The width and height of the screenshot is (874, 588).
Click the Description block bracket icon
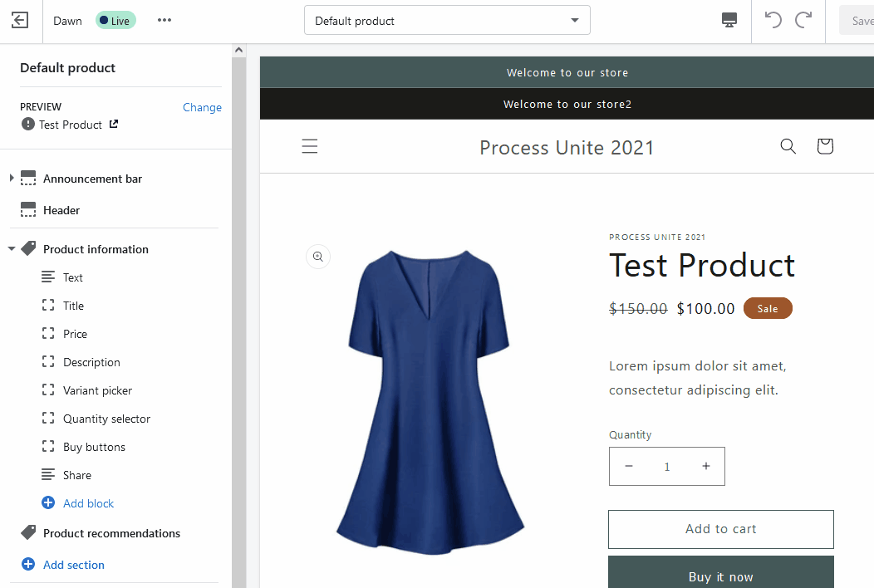48,362
